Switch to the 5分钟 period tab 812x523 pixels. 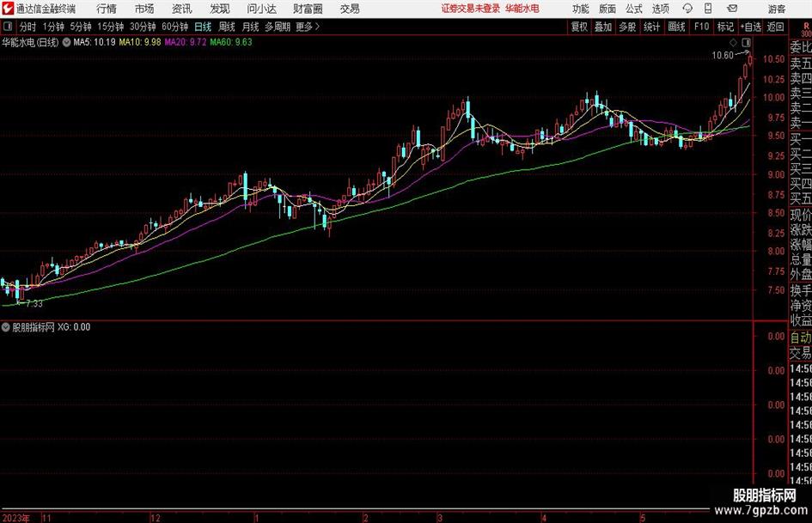tap(81, 27)
